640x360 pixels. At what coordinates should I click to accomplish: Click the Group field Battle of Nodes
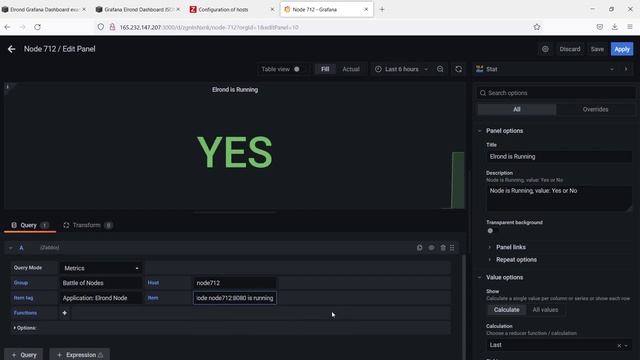pyautogui.click(x=100, y=283)
